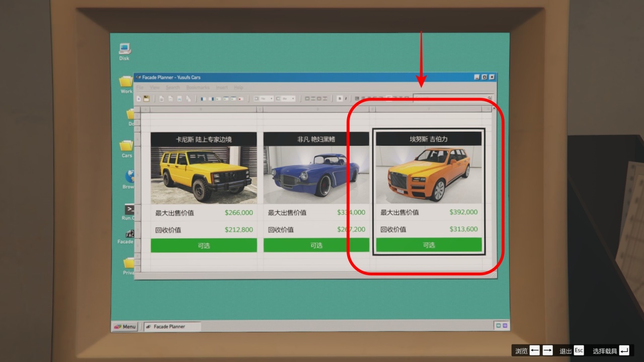The image size is (644, 362).
Task: Click the Facade Planner - Yusufs Cars title
Action: pyautogui.click(x=171, y=77)
